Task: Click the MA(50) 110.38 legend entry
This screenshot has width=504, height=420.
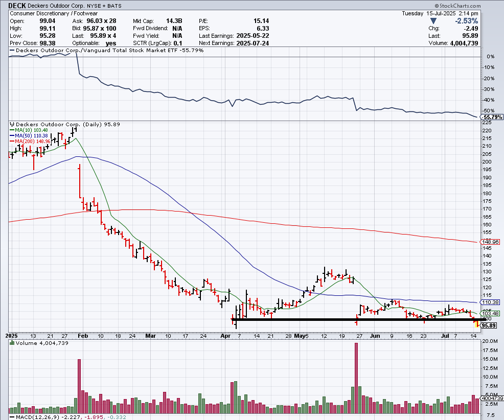Action: (x=29, y=135)
